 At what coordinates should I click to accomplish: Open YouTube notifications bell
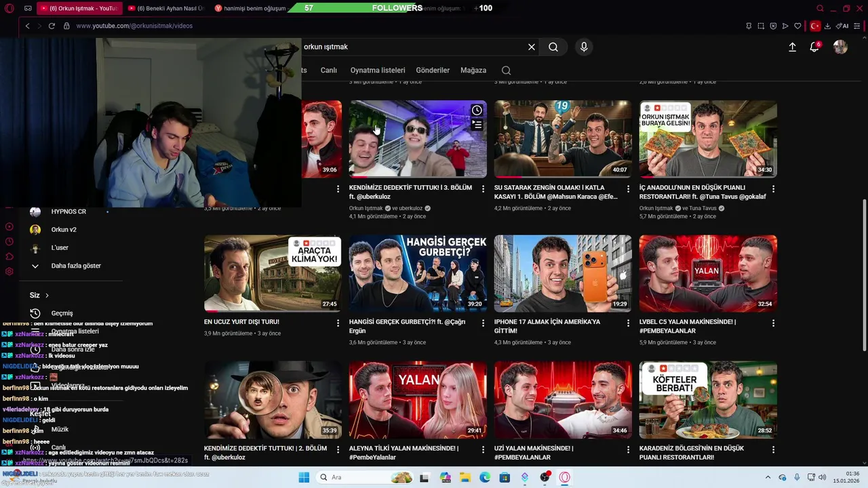814,47
